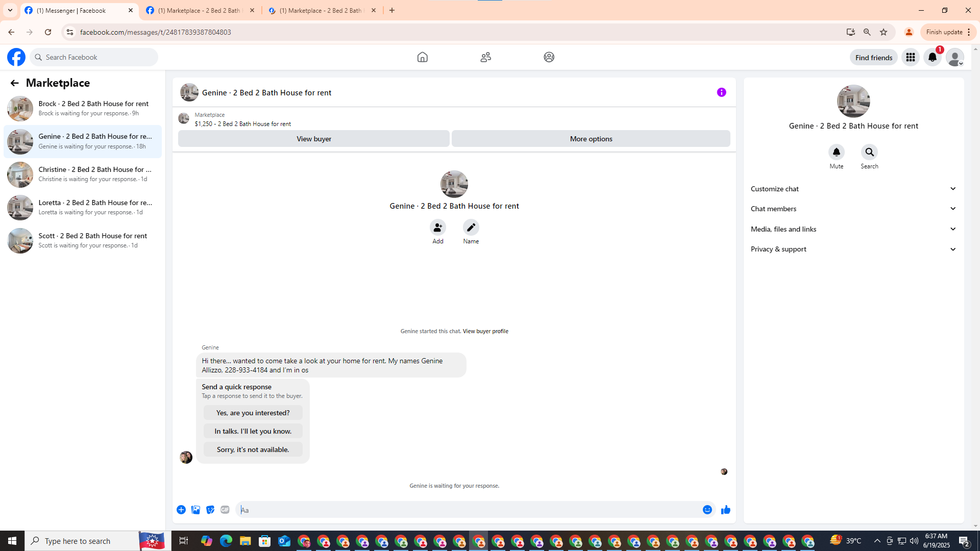Expand Customize chat section
The height and width of the screenshot is (551, 980).
pos(853,189)
